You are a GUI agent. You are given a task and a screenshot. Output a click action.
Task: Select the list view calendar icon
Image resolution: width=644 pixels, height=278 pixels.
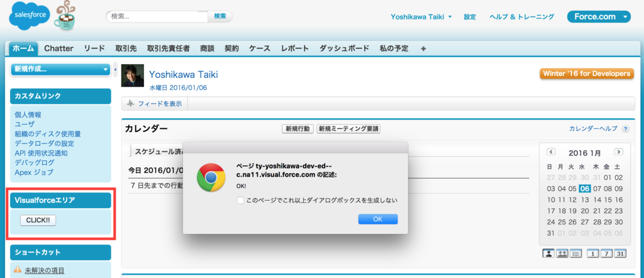(x=576, y=253)
